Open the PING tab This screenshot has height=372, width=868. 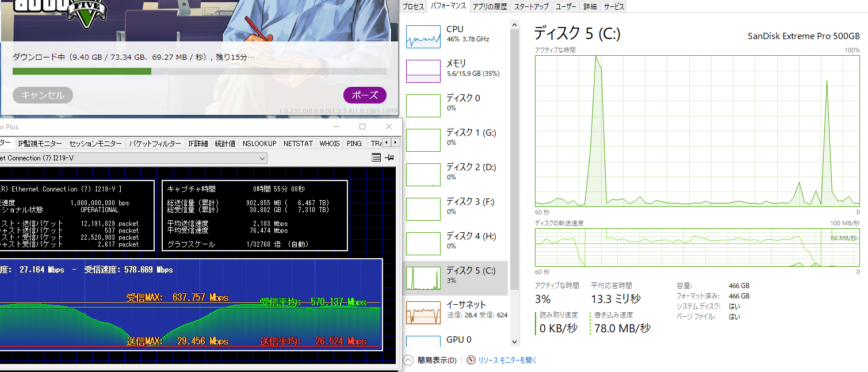pyautogui.click(x=354, y=144)
